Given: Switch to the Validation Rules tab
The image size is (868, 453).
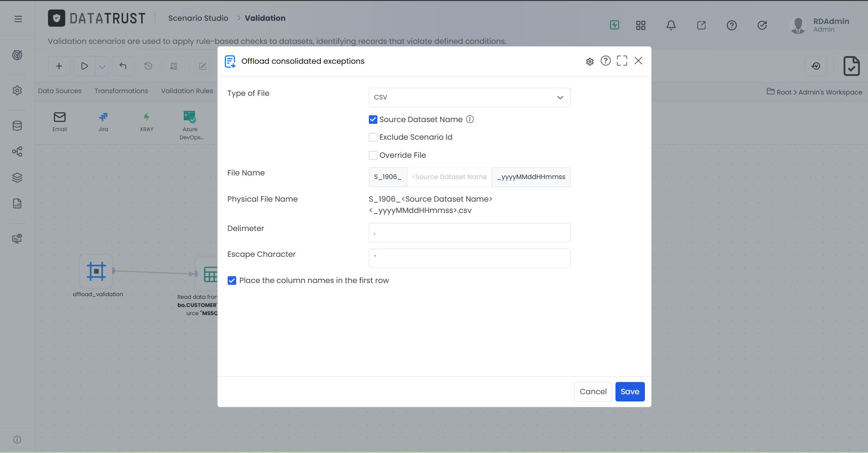Looking at the screenshot, I should click(187, 91).
